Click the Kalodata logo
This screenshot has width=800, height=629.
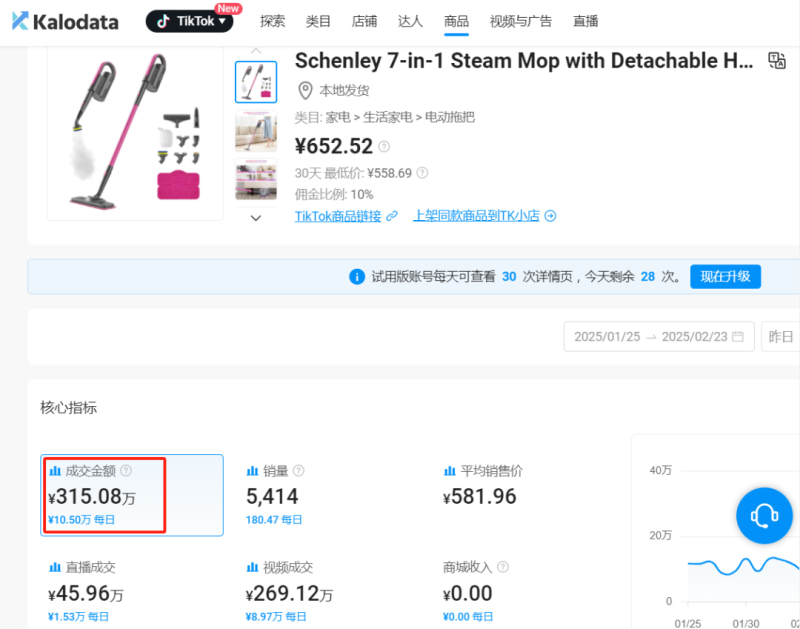click(x=65, y=21)
